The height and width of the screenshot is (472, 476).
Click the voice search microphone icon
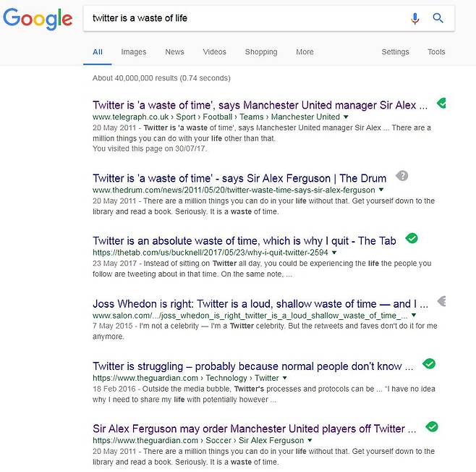[x=415, y=18]
